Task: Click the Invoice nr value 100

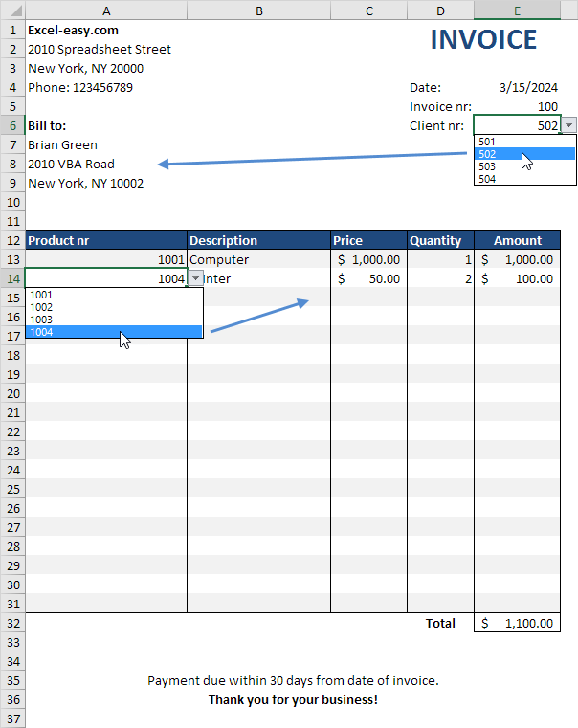Action: (517, 106)
